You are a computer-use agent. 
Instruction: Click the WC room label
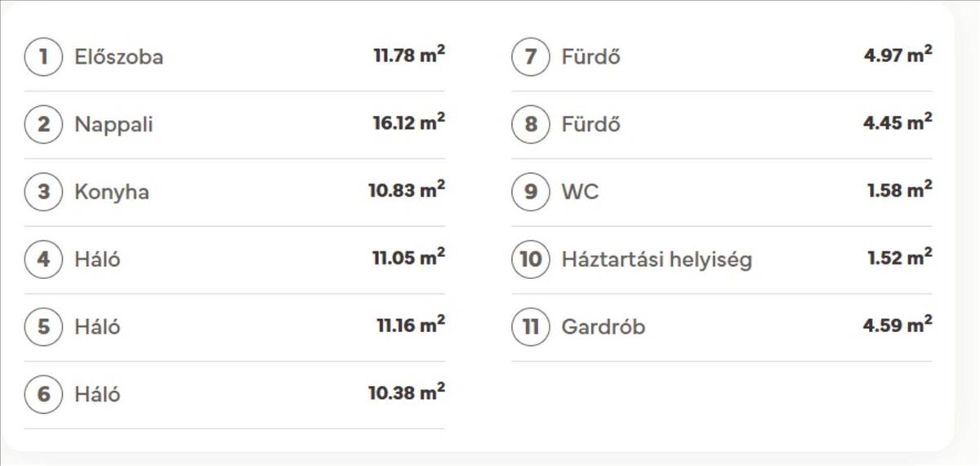click(x=580, y=193)
